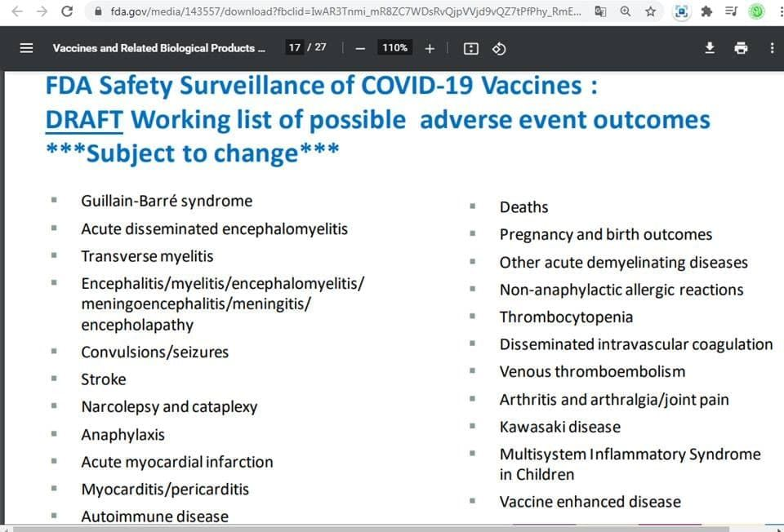Go back to the previous page
This screenshot has height=532, width=784.
16,11
